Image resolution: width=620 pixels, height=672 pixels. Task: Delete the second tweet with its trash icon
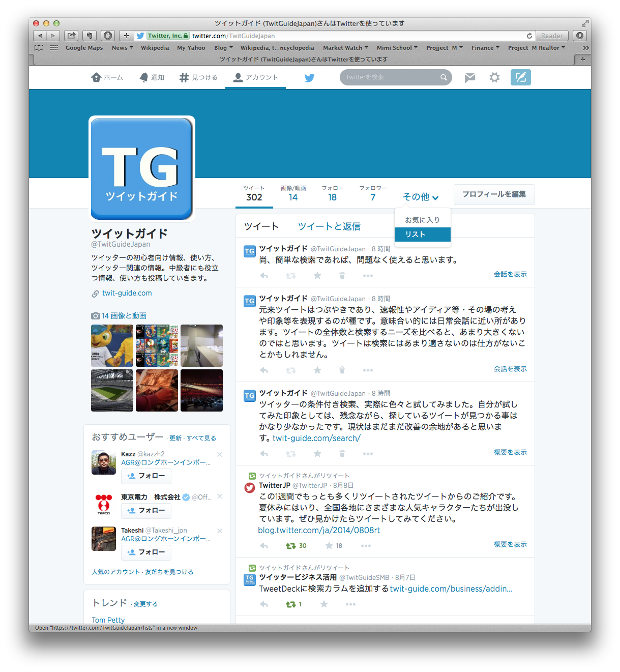pyautogui.click(x=342, y=370)
